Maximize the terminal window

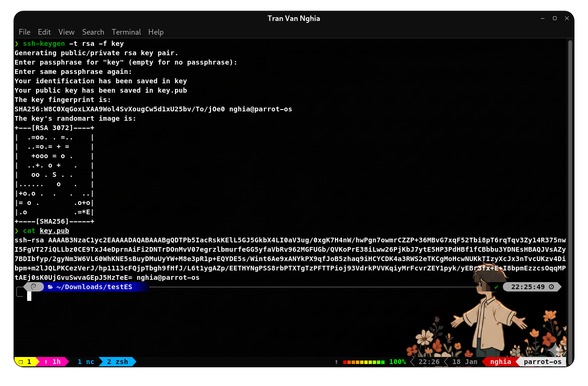(555, 18)
